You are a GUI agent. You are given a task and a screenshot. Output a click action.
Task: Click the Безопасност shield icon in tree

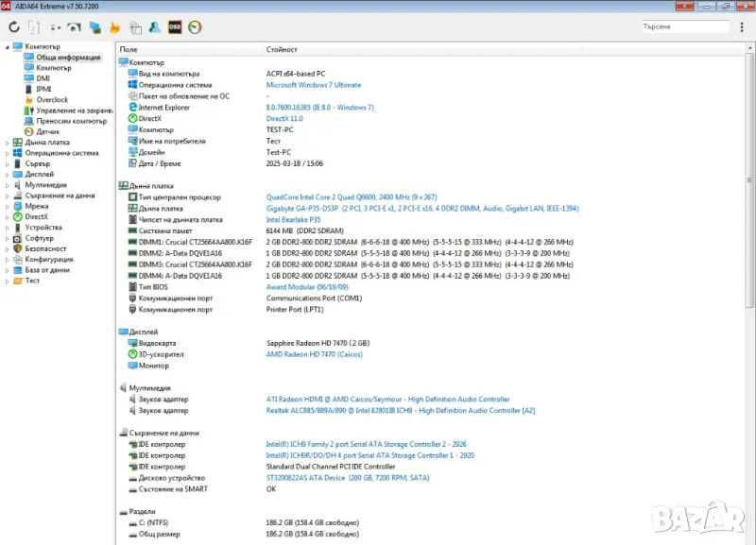coord(17,248)
